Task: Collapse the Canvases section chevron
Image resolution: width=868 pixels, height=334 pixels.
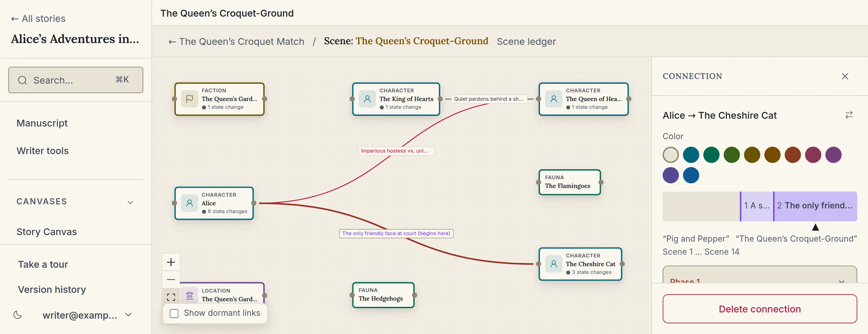Action: point(131,202)
